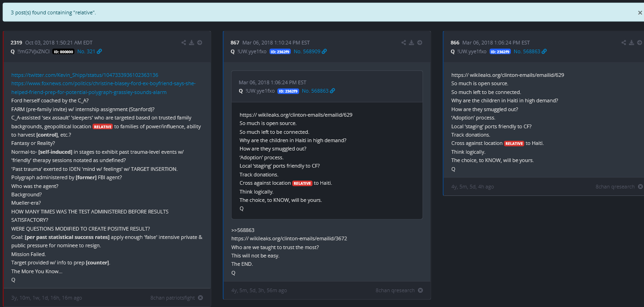
Task: Click the arrow-circle icon on post 2319
Action: (x=200, y=43)
